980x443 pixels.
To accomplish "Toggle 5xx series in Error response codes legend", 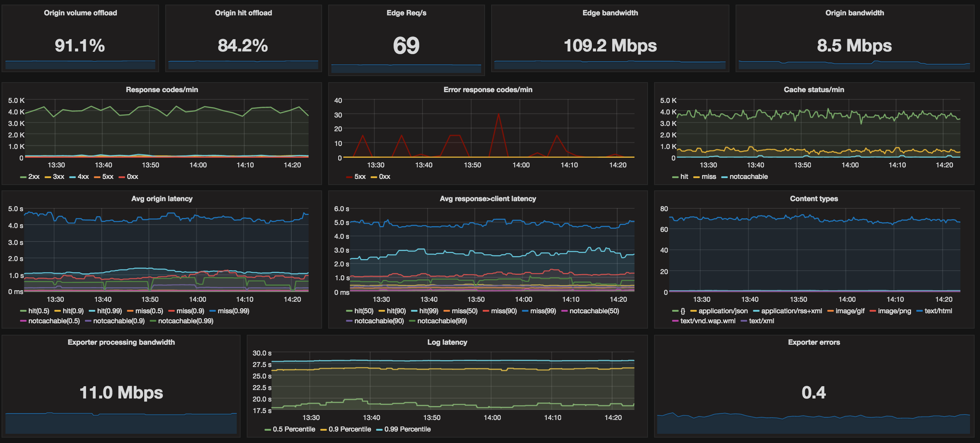I will (360, 177).
